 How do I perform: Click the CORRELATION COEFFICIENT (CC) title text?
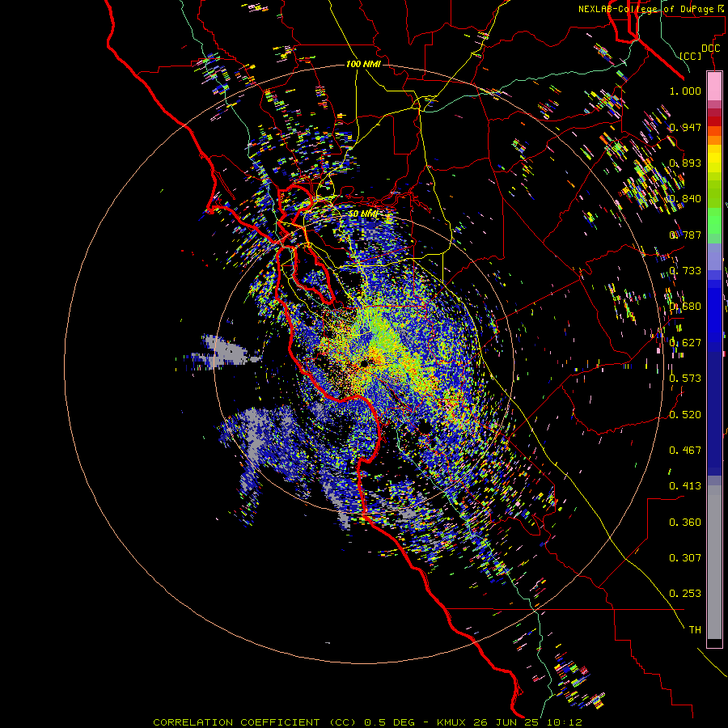[255, 722]
